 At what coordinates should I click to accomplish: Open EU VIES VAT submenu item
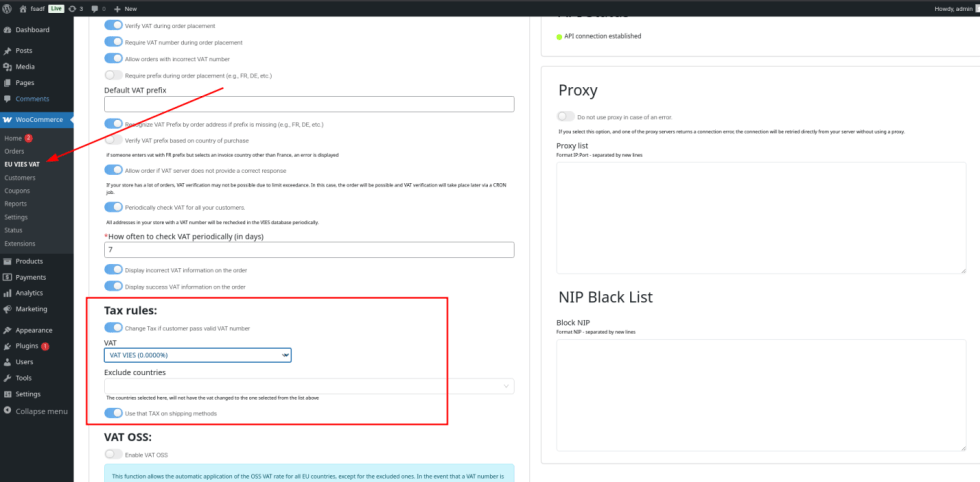click(x=22, y=164)
